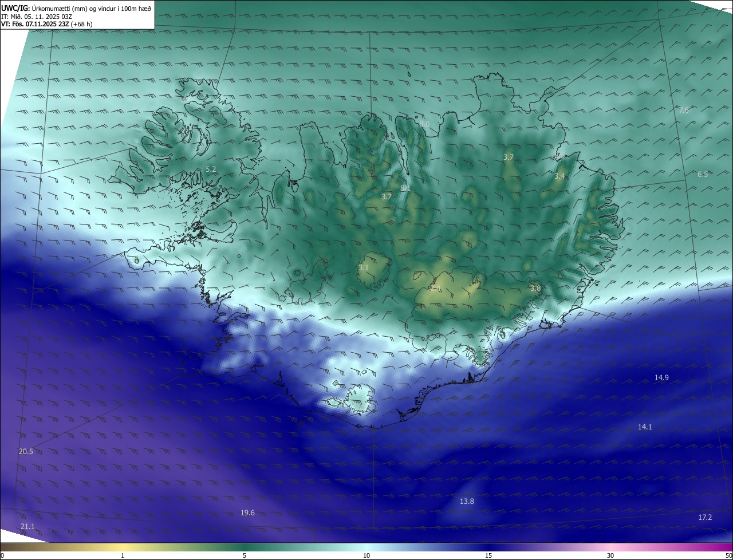Viewport: 733px width, 560px height.
Task: Click the 17.2 value in the bottom-right corner
Action: coord(705,517)
